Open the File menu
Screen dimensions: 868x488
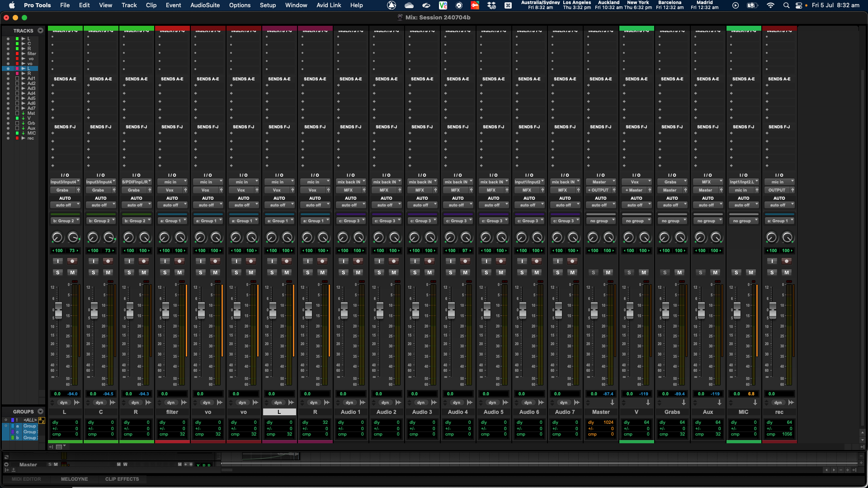[x=65, y=5]
